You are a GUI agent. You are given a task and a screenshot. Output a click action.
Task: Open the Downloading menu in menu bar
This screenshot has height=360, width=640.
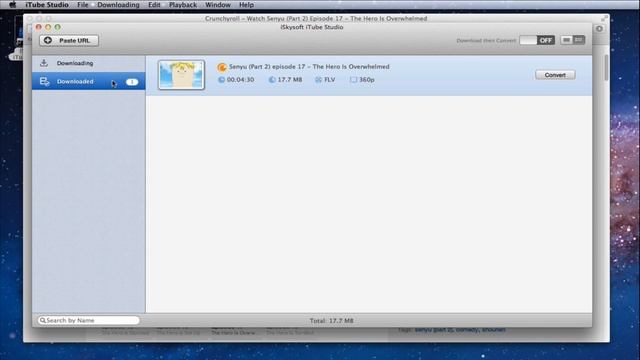point(118,5)
